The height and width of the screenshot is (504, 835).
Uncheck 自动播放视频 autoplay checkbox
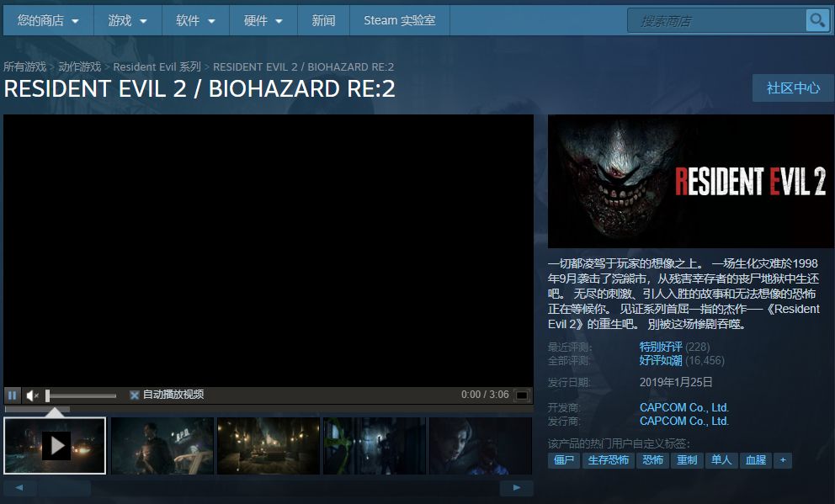(134, 395)
